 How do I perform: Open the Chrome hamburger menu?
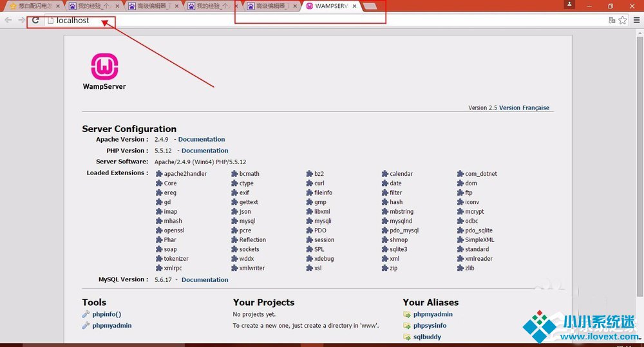pyautogui.click(x=637, y=20)
